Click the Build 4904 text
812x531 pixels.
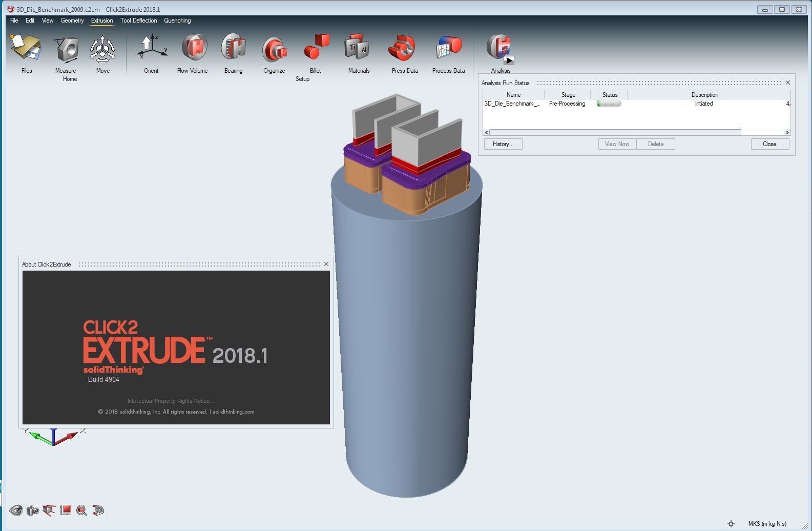point(103,379)
